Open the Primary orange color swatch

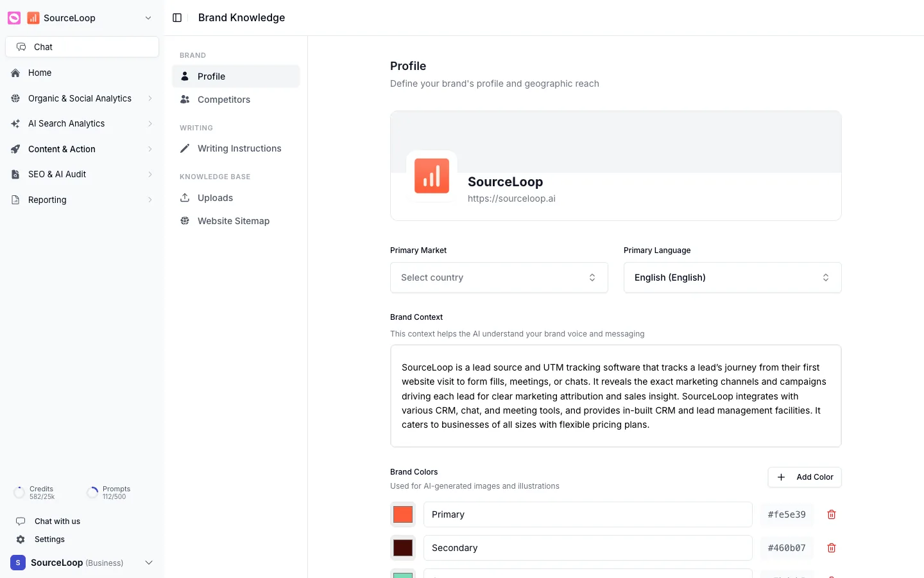(403, 514)
